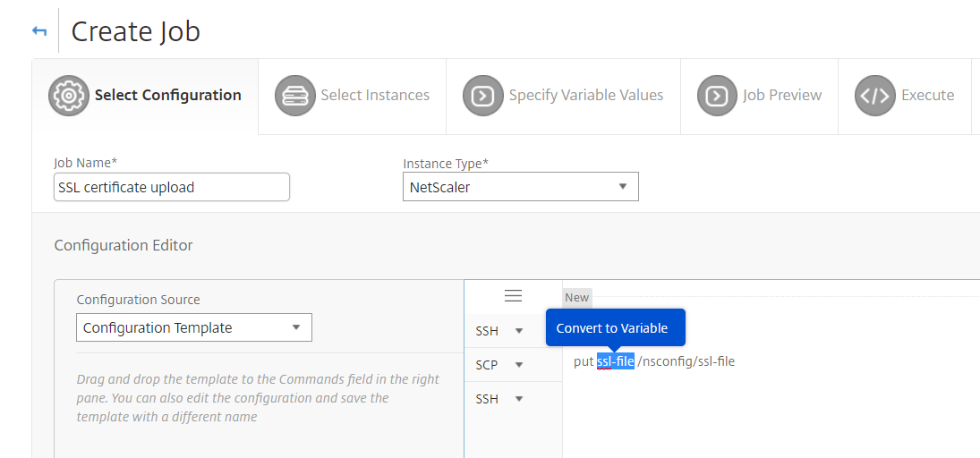
Task: Click the Create Job page title
Action: [x=136, y=31]
